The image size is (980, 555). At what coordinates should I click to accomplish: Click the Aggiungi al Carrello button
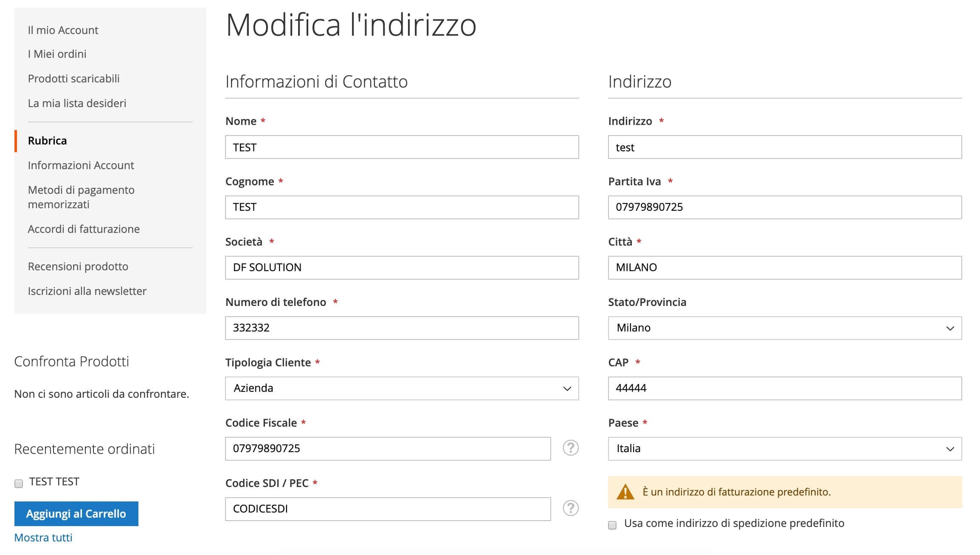click(76, 514)
